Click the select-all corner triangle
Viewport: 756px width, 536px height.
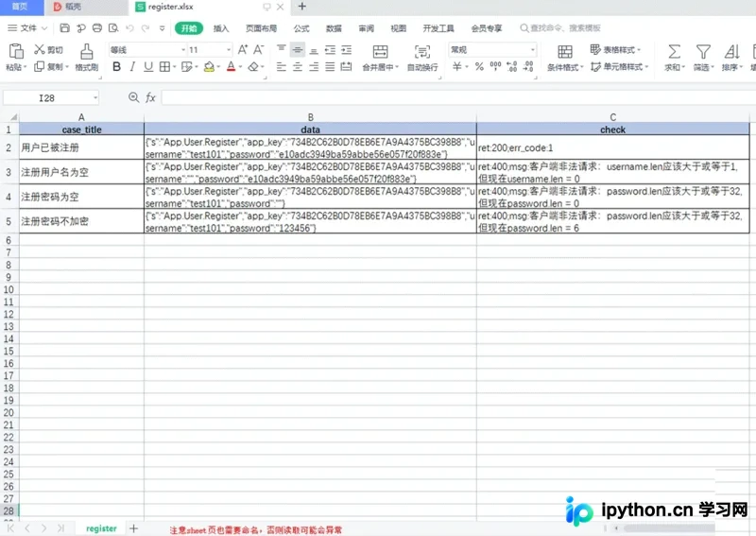point(13,117)
